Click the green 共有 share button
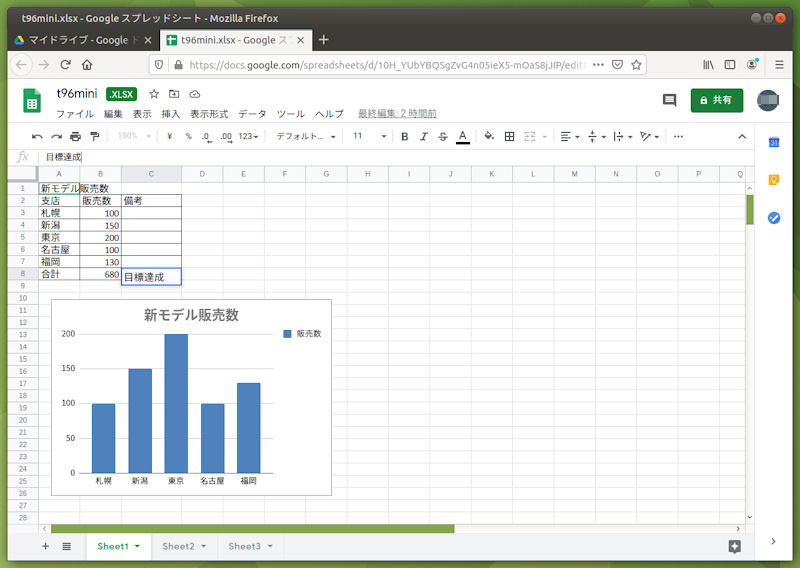 pos(716,100)
